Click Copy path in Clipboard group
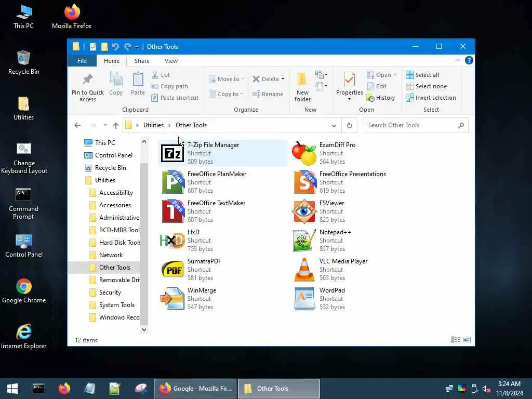 pyautogui.click(x=169, y=86)
